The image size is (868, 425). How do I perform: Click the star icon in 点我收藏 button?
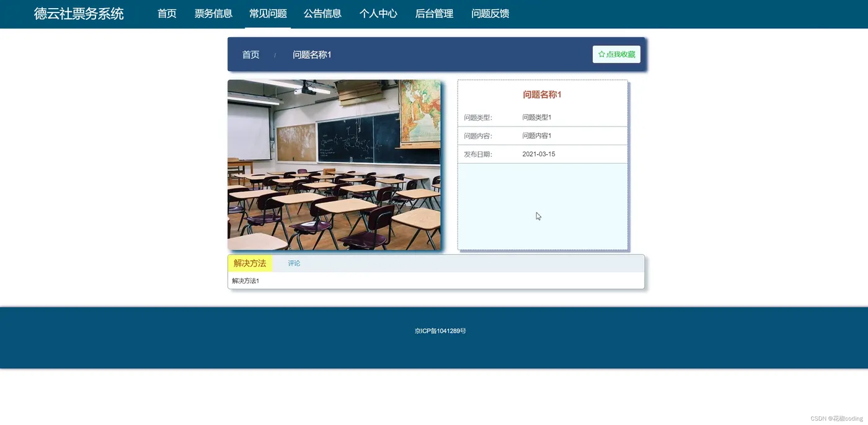[x=601, y=55]
